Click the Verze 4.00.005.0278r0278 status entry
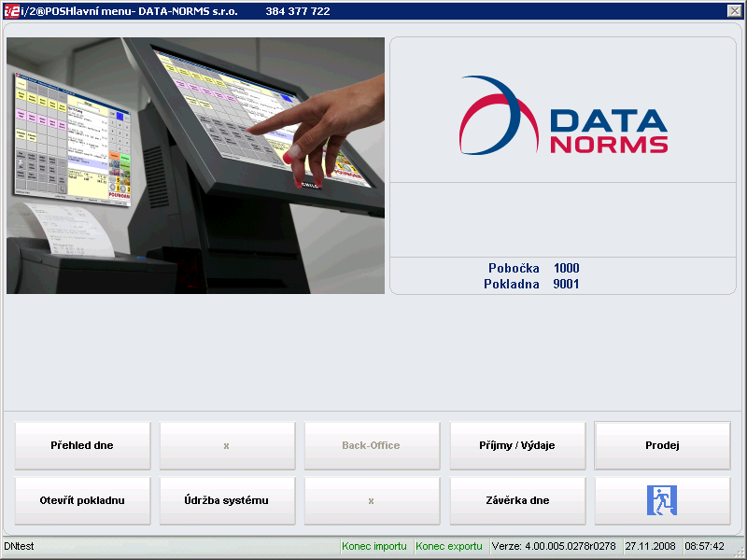The width and height of the screenshot is (747, 560). coord(554,546)
